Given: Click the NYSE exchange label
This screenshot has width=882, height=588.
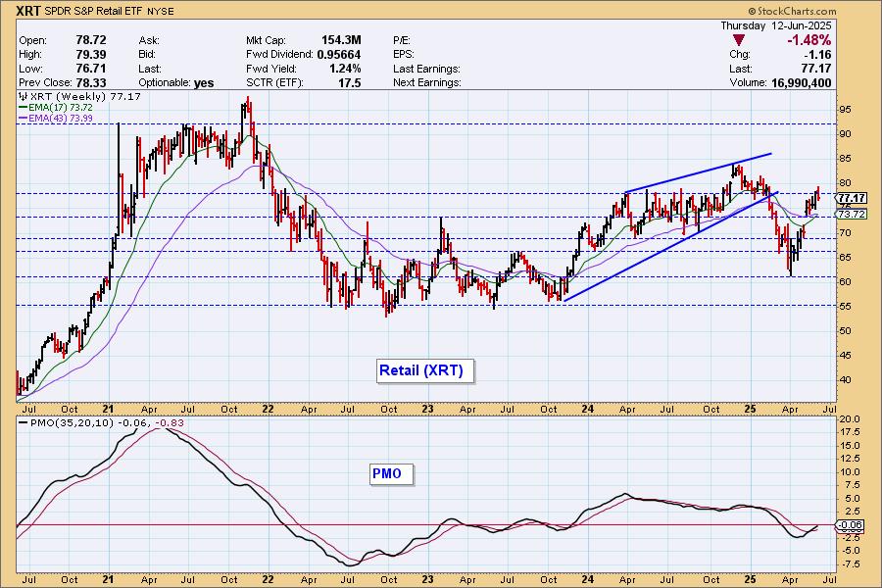Looking at the screenshot, I should coord(162,11).
